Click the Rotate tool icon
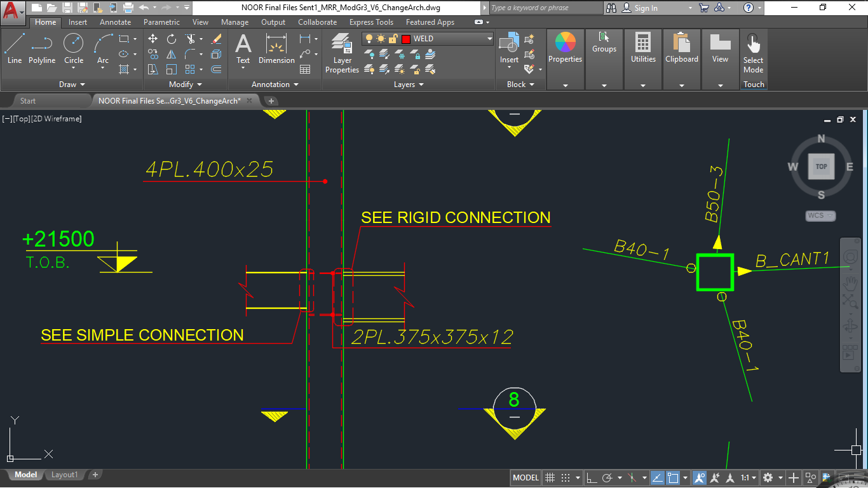868x488 pixels. pyautogui.click(x=172, y=39)
